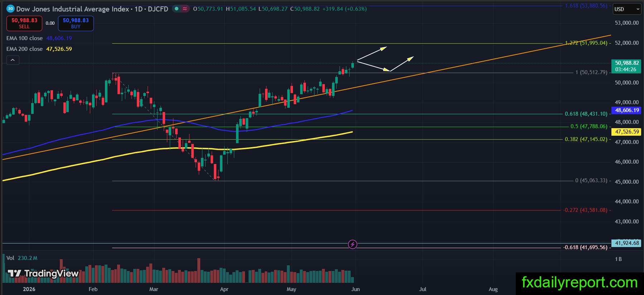Viewport: 644px width, 295px height.
Task: Open the USD currency dropdown
Action: [627, 9]
